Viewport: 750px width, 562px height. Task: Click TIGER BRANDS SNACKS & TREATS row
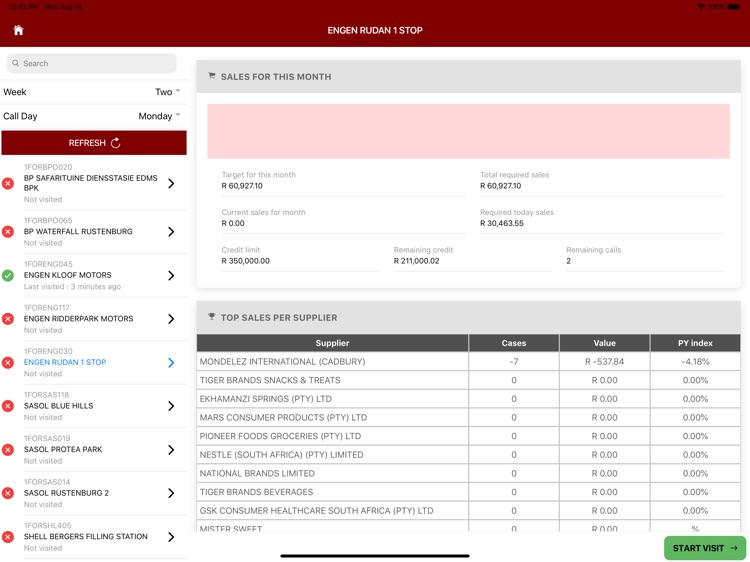point(468,380)
